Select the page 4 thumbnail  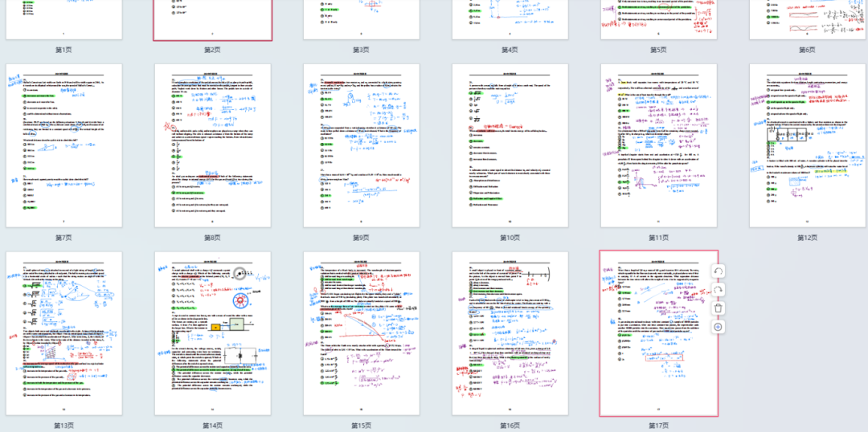point(510,19)
